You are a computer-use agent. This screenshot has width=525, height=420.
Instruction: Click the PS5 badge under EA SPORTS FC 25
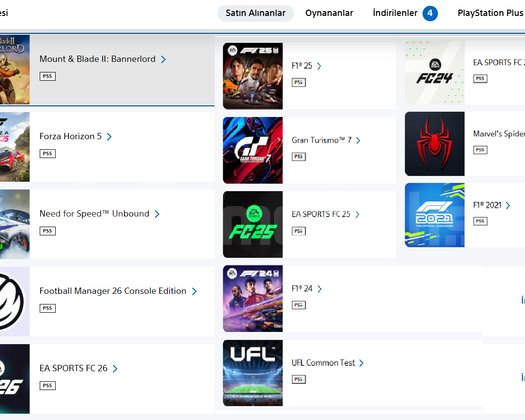coord(299,231)
